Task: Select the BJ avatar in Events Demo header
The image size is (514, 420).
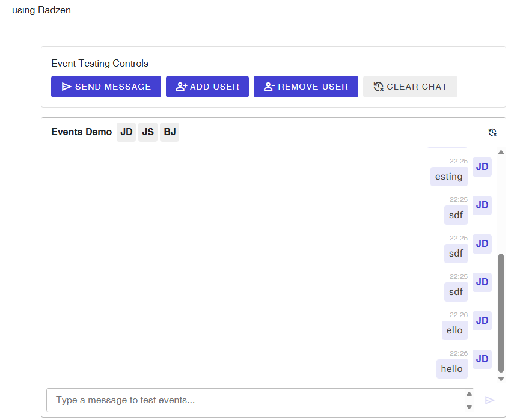Action: click(169, 132)
